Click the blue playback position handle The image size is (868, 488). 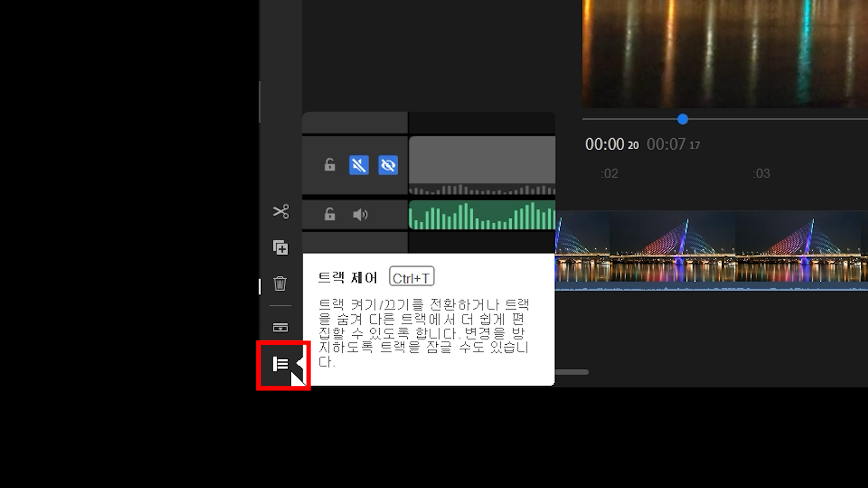coord(683,119)
